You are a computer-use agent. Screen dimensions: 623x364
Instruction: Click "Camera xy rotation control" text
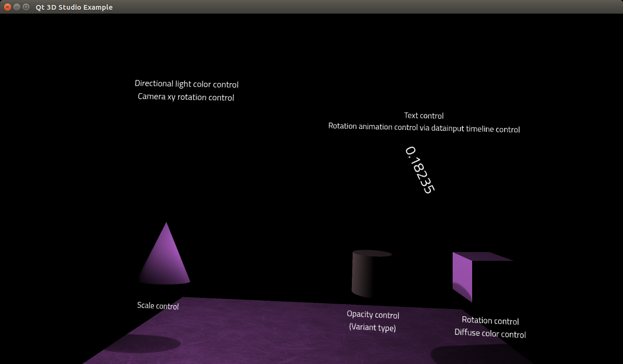click(x=186, y=97)
